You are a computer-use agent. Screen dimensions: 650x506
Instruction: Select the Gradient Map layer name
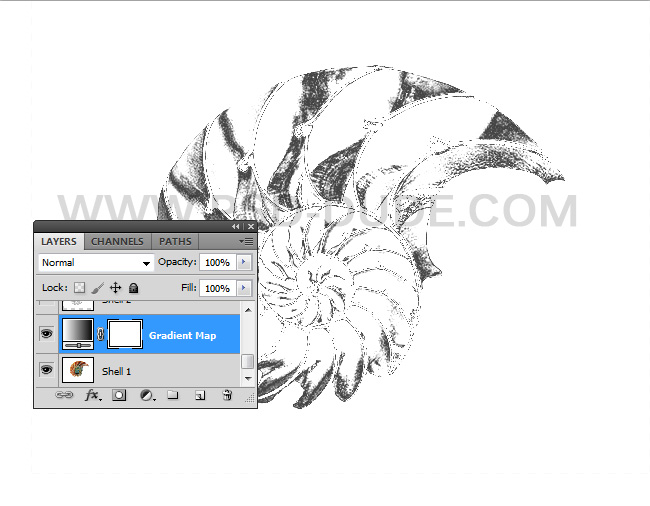pos(182,335)
